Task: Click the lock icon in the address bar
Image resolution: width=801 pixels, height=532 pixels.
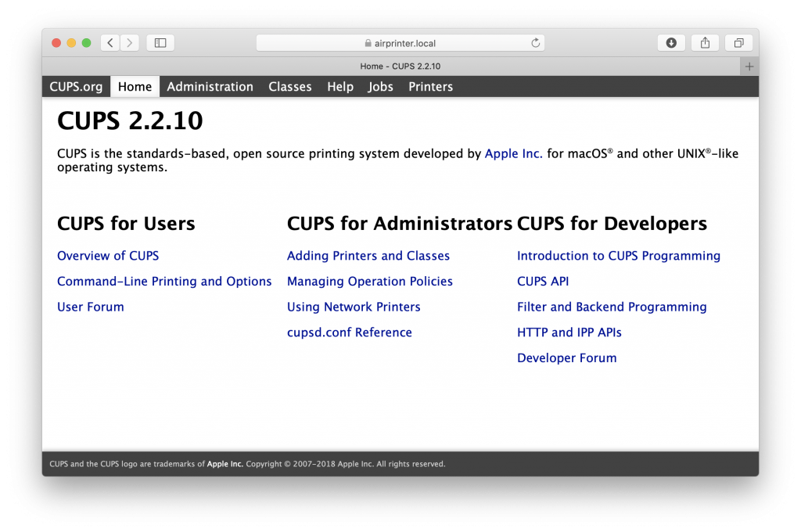Action: pos(368,44)
